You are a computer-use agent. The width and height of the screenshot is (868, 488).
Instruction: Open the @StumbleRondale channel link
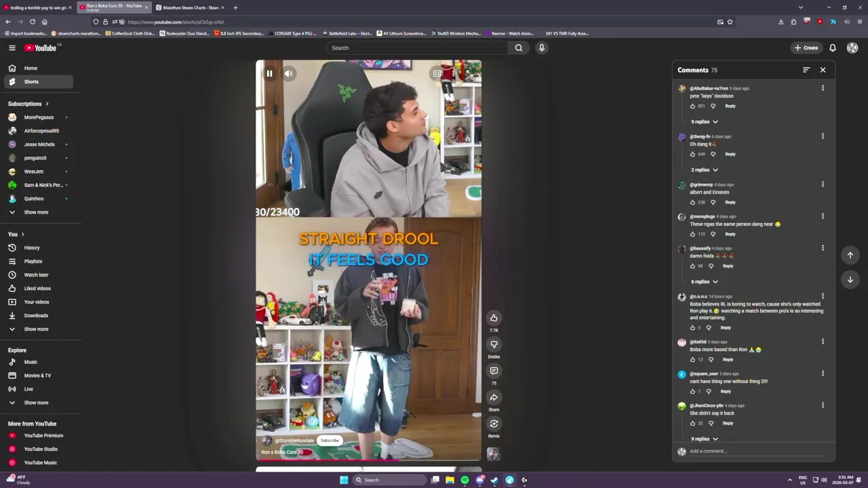[294, 441]
